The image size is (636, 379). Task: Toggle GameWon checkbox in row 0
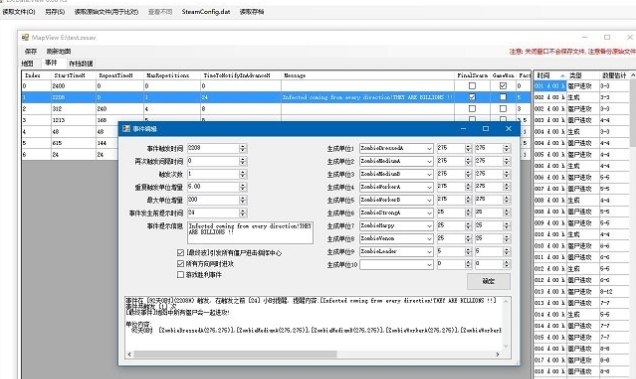click(x=503, y=86)
